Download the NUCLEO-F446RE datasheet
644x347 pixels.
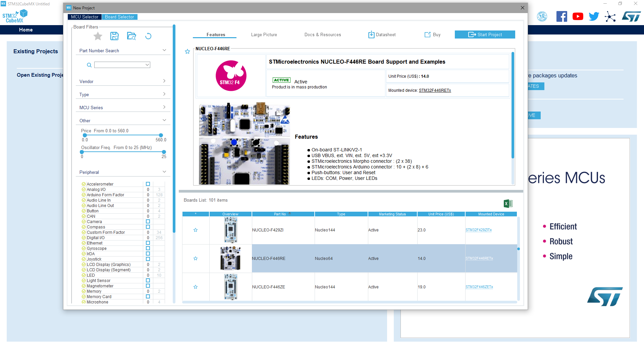click(x=382, y=34)
